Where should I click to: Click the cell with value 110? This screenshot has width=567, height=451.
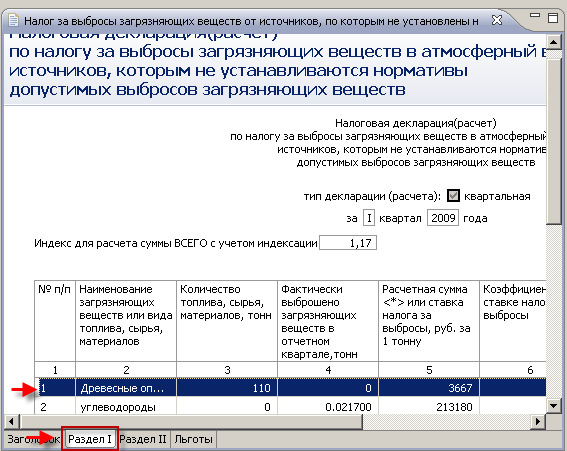pos(227,388)
